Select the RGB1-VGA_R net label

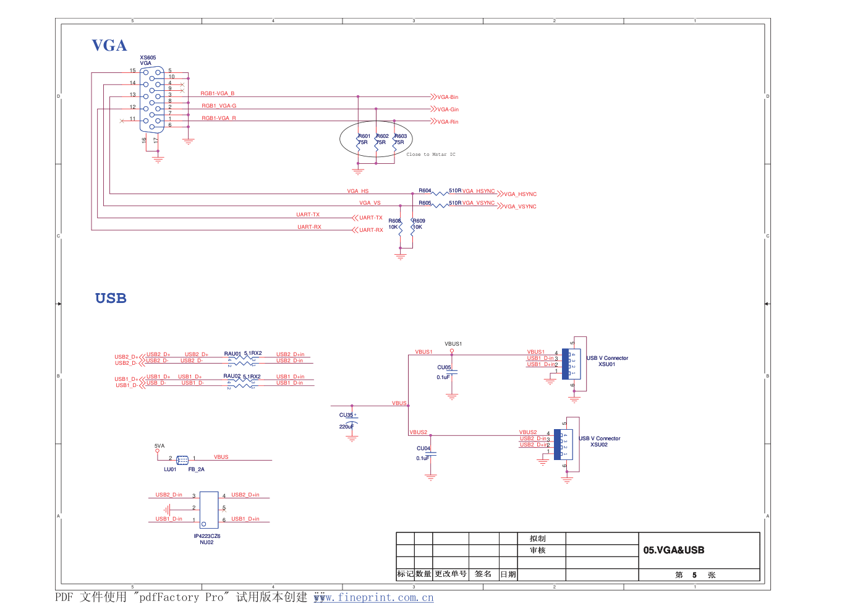point(219,118)
